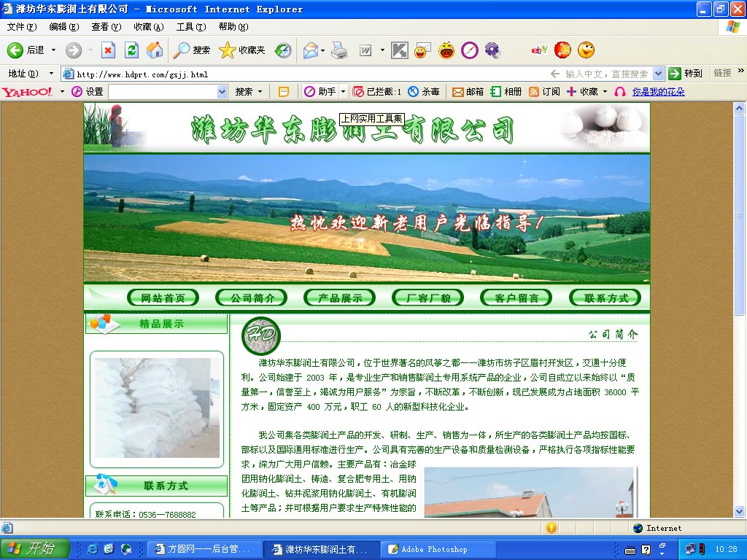The width and height of the screenshot is (747, 560).
Task: Refresh the current page
Action: coord(131,50)
